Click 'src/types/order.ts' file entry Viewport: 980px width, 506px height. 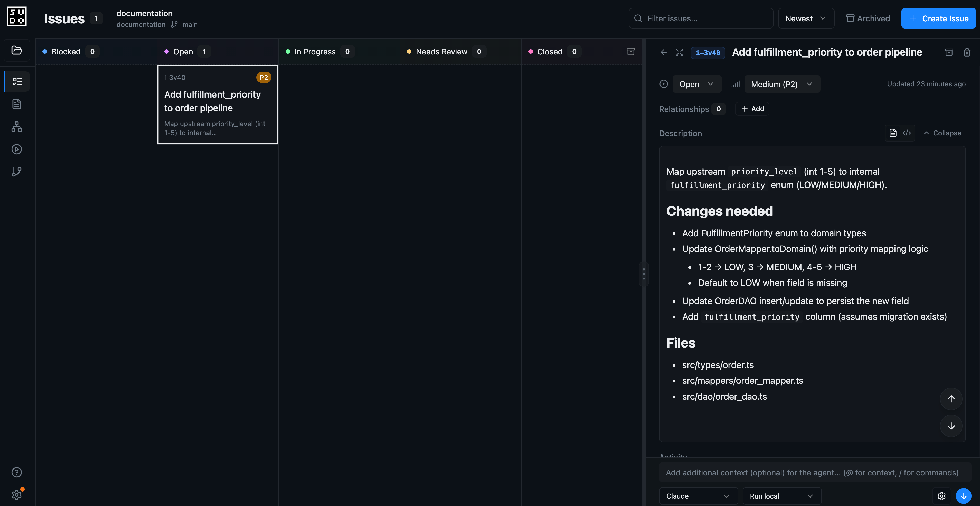[x=718, y=365]
